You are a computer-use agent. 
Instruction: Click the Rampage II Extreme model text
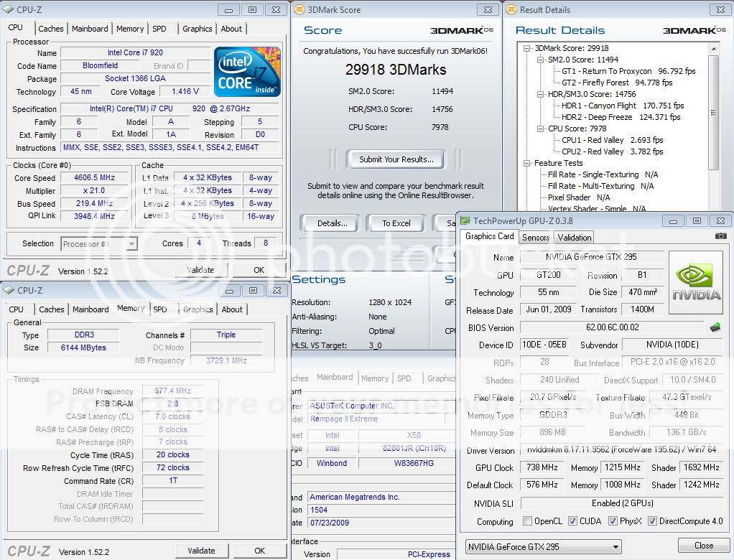343,419
